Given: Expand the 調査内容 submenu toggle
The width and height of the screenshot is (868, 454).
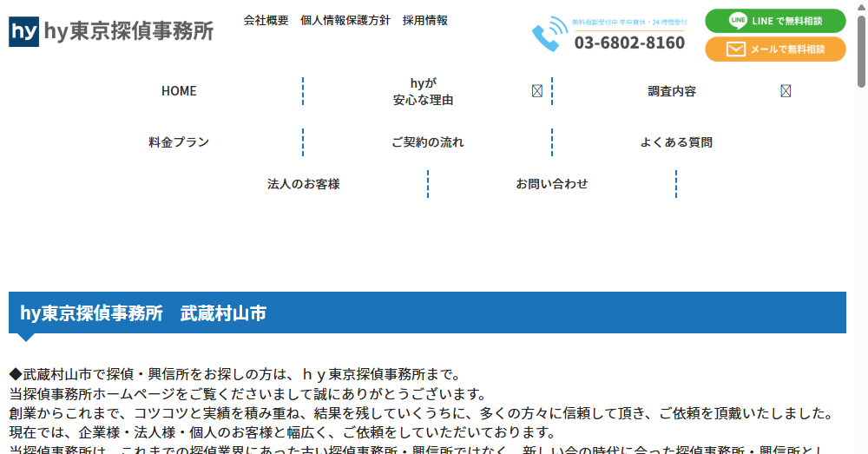Looking at the screenshot, I should tap(786, 91).
